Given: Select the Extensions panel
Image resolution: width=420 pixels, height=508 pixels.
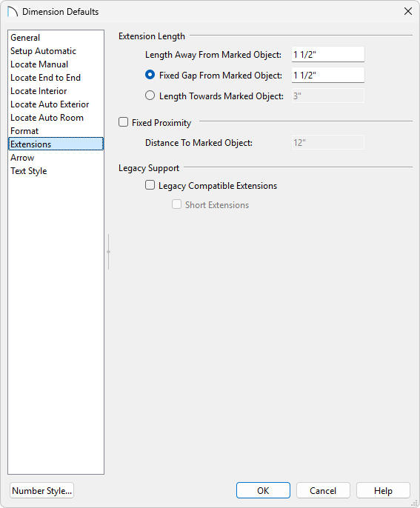Looking at the screenshot, I should 56,144.
